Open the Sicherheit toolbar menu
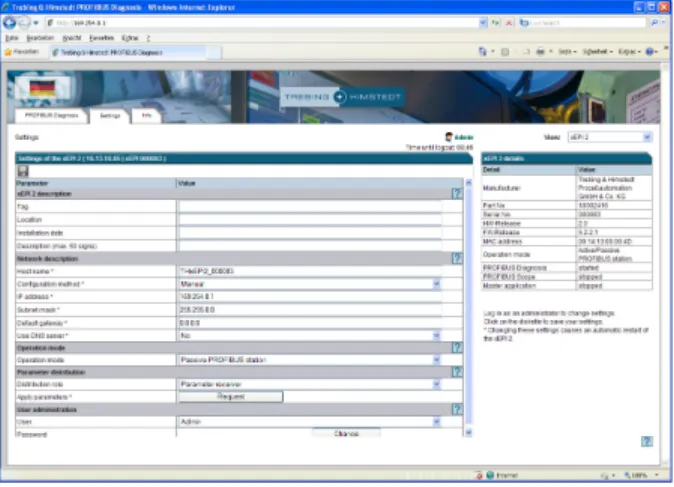Viewport: 674px width, 487px height. click(x=598, y=52)
